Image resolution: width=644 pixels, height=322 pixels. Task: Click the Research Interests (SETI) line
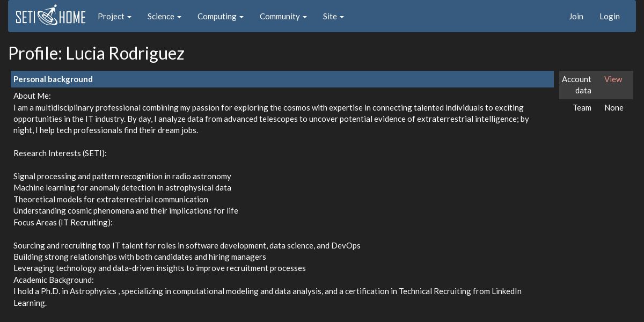[x=60, y=153]
